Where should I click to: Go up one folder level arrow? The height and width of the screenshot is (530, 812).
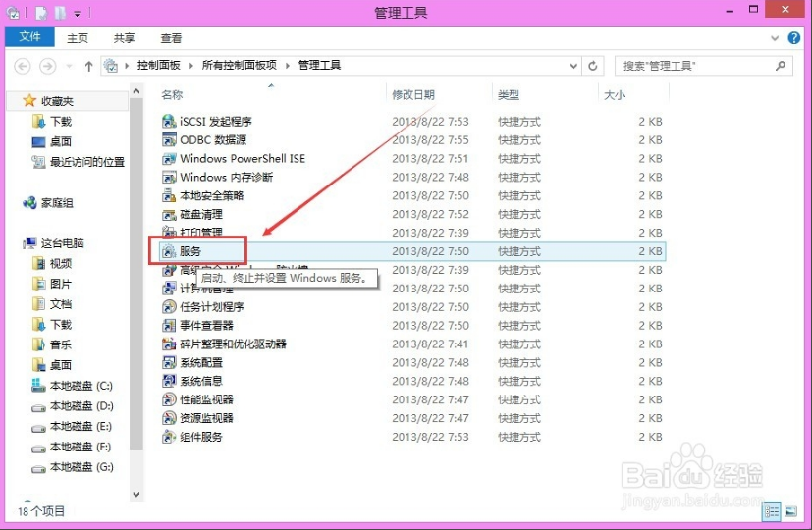[88, 66]
